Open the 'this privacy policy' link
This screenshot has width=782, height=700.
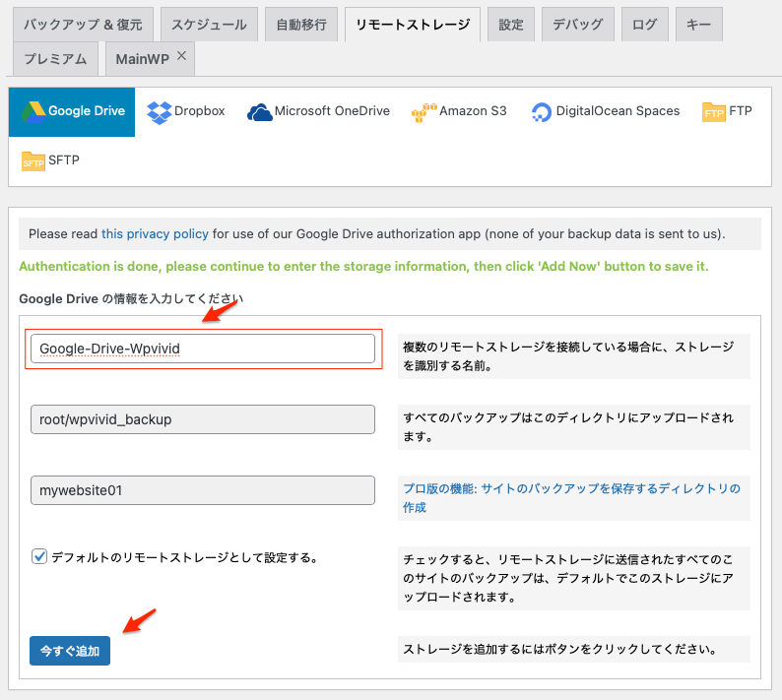(x=155, y=233)
